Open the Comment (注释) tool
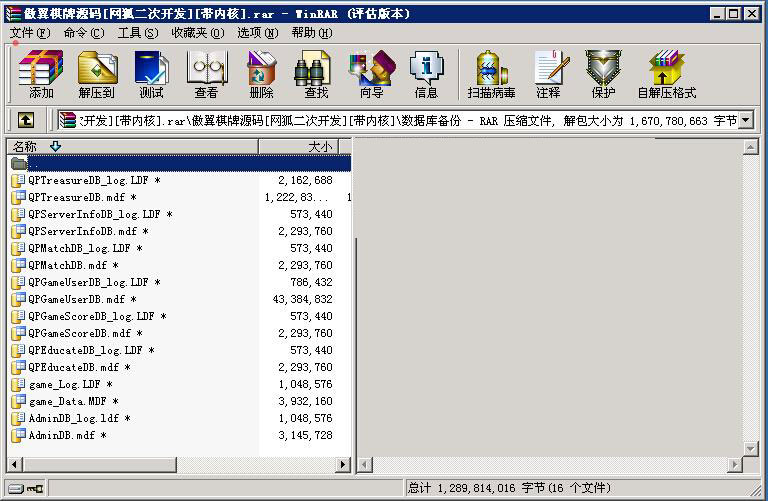This screenshot has width=768, height=501. point(548,74)
